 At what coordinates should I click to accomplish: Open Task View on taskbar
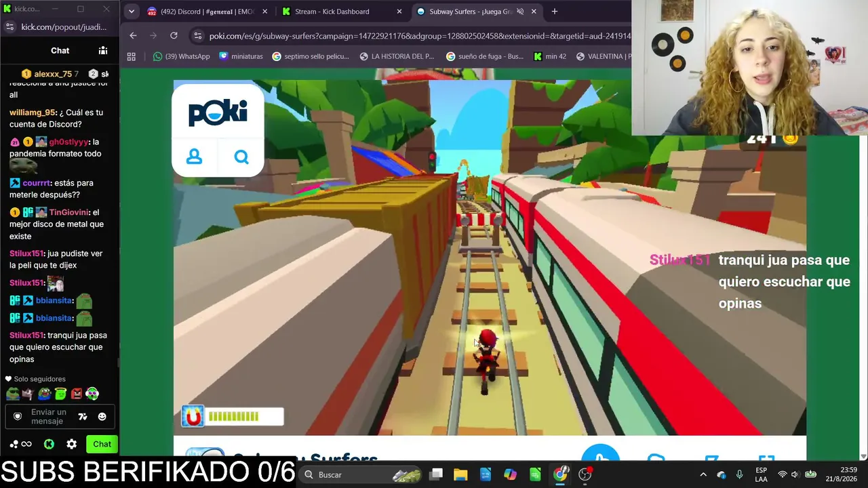click(x=436, y=474)
